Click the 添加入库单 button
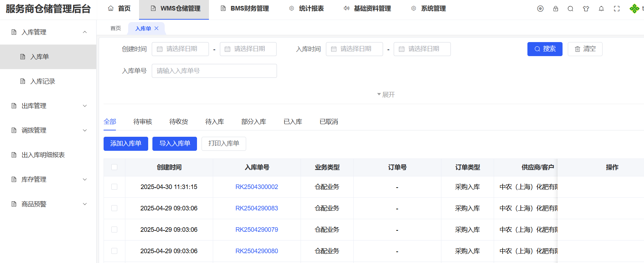The image size is (644, 263). (x=126, y=144)
